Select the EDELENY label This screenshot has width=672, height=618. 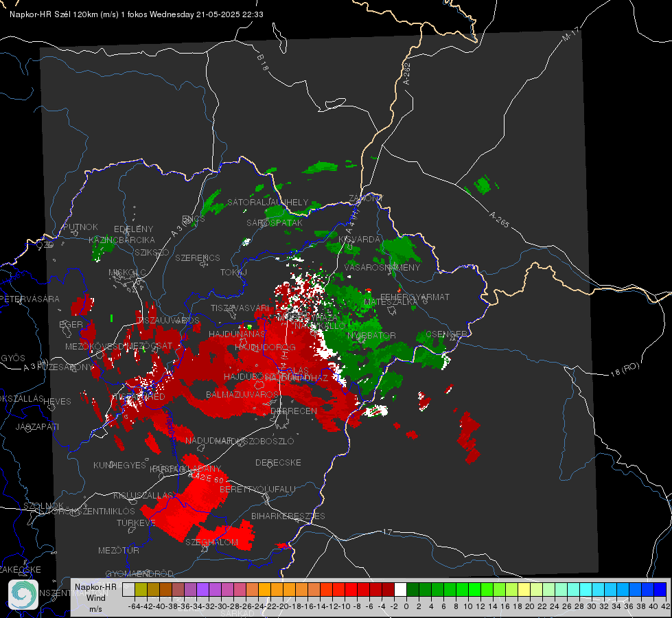pos(133,229)
